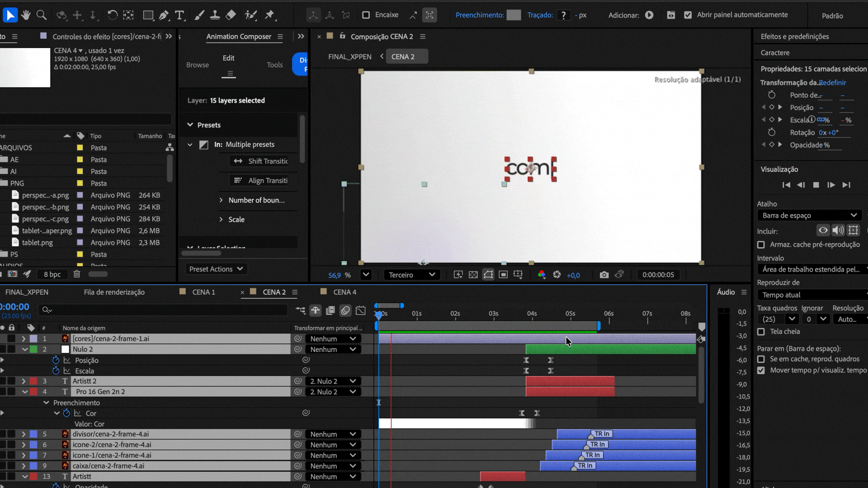Viewport: 868px width, 488px height.
Task: Open the Terceiro resolution dropdown
Action: 411,275
